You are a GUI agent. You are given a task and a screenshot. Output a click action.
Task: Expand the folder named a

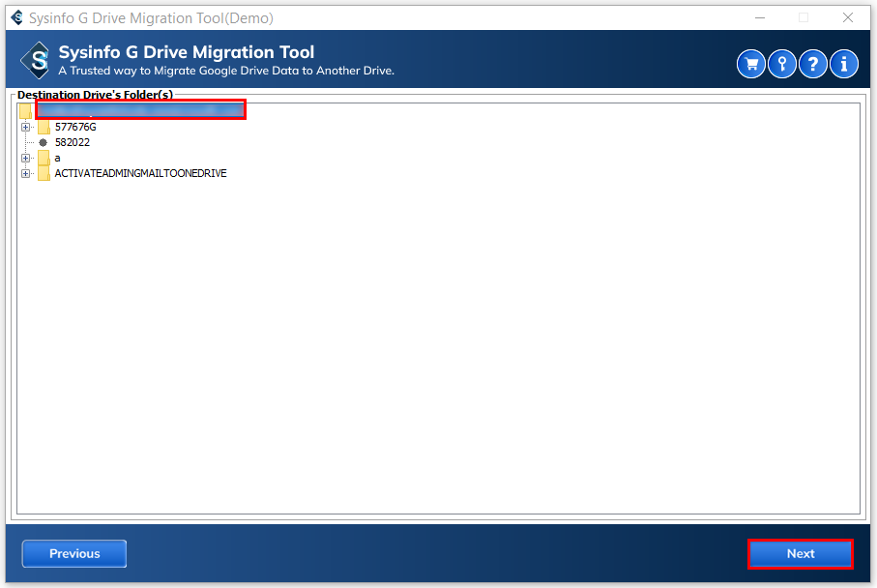point(25,158)
